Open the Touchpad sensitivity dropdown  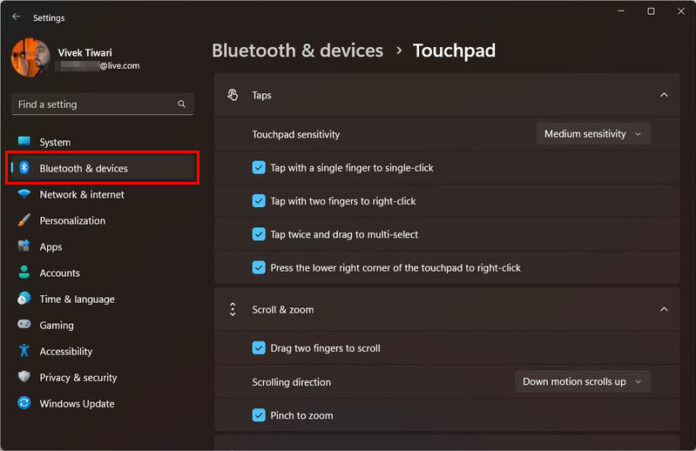pos(593,133)
